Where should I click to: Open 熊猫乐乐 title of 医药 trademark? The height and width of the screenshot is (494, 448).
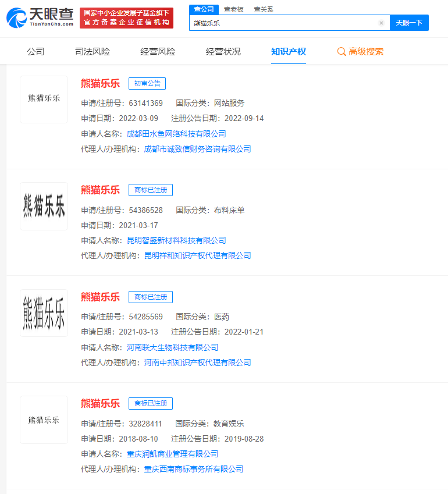click(100, 297)
